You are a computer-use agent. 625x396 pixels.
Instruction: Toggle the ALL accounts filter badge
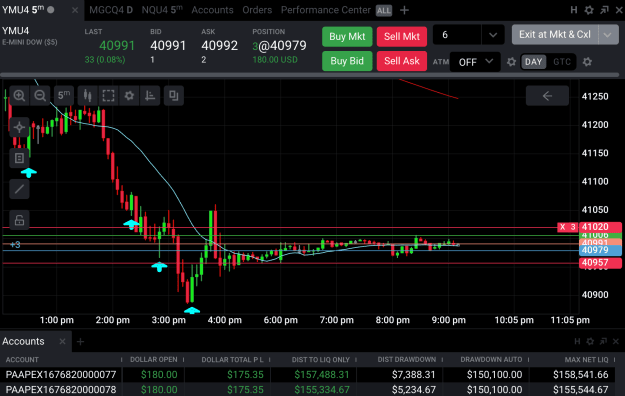coord(384,11)
